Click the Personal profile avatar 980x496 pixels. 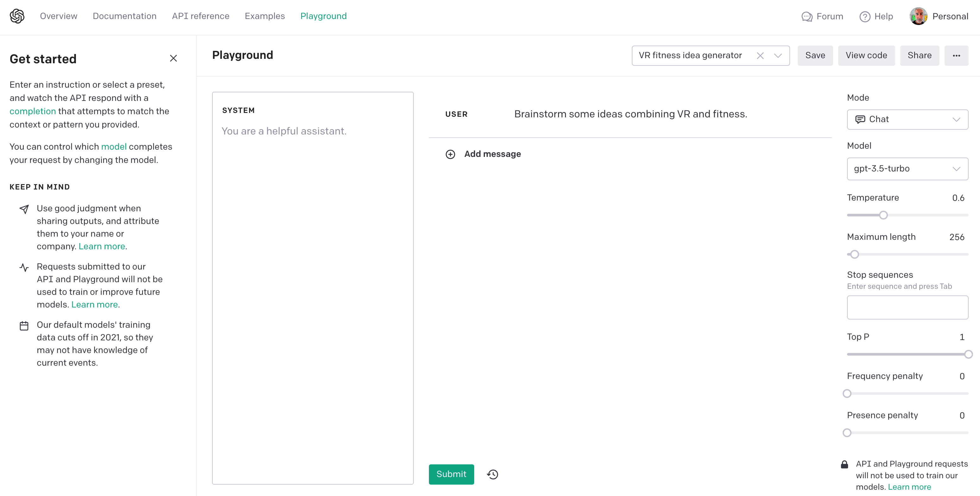[918, 16]
